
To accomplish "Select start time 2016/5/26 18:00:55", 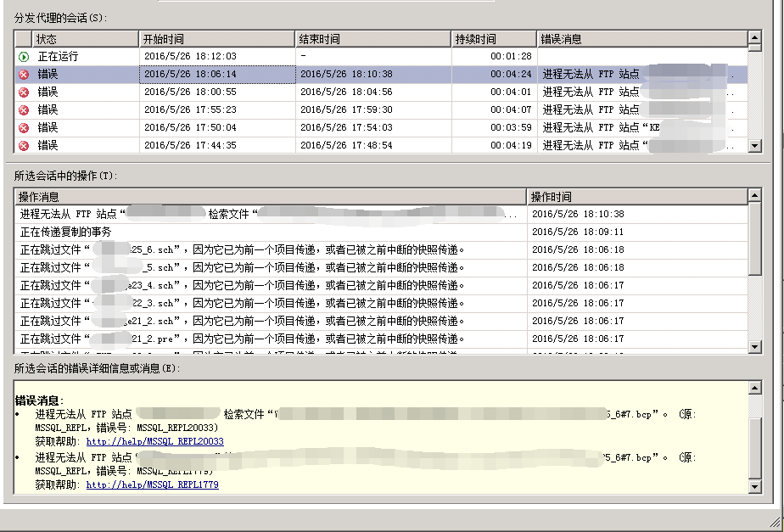I will tap(191, 92).
